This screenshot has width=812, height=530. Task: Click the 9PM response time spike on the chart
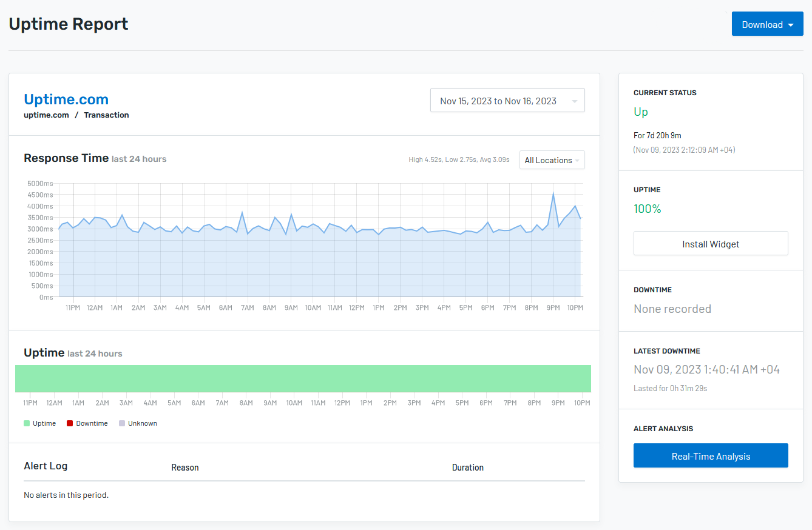point(553,194)
